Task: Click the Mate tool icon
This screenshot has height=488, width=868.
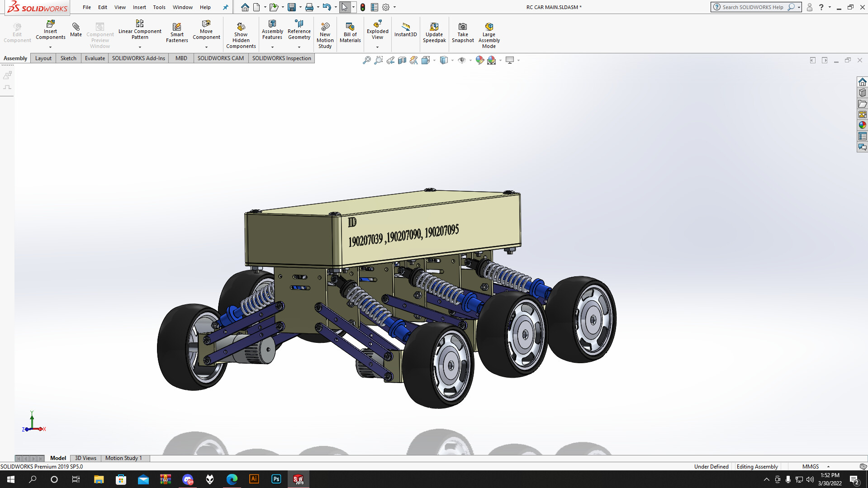Action: click(76, 27)
